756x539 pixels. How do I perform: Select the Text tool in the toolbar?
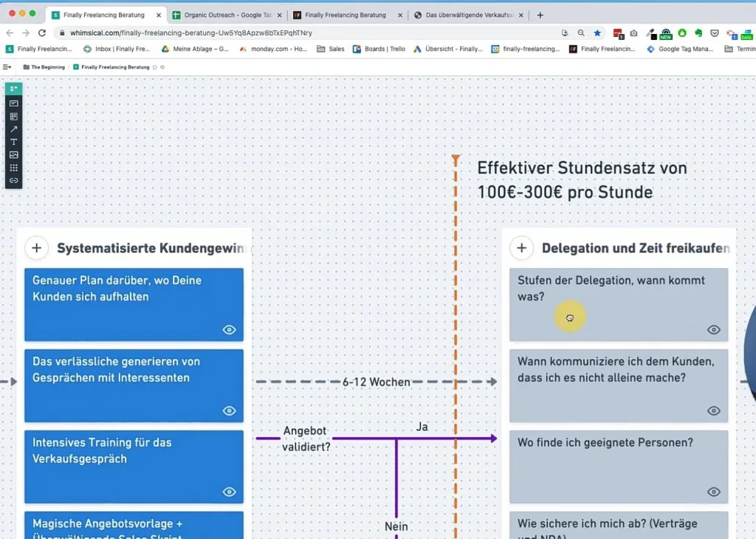[x=13, y=142]
